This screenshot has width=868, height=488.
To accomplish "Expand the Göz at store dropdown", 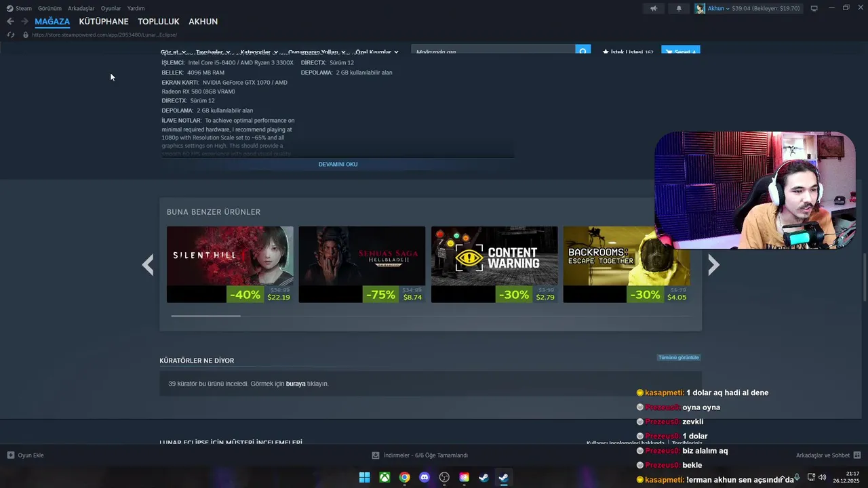I will 173,52.
